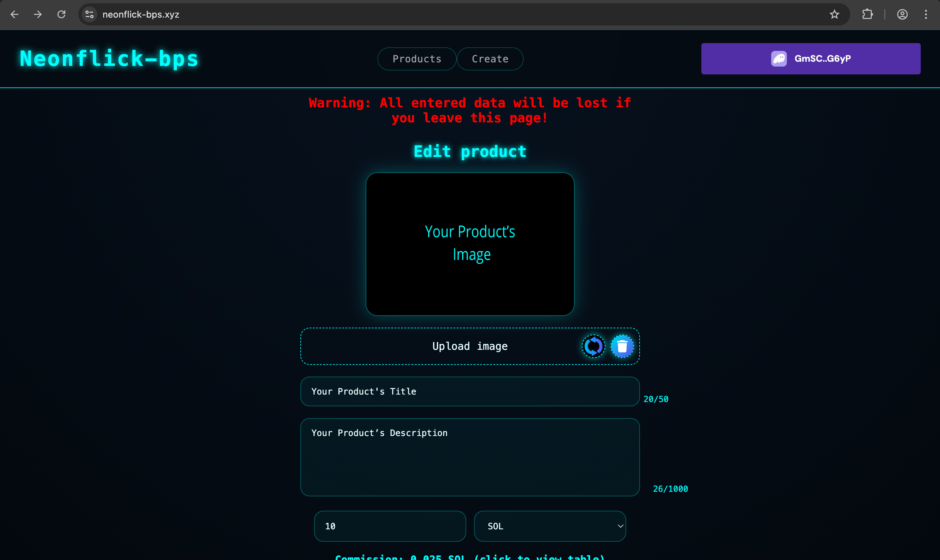Screen dimensions: 940x560
Task: Open site information settings in the address bar
Action: pyautogui.click(x=89, y=14)
